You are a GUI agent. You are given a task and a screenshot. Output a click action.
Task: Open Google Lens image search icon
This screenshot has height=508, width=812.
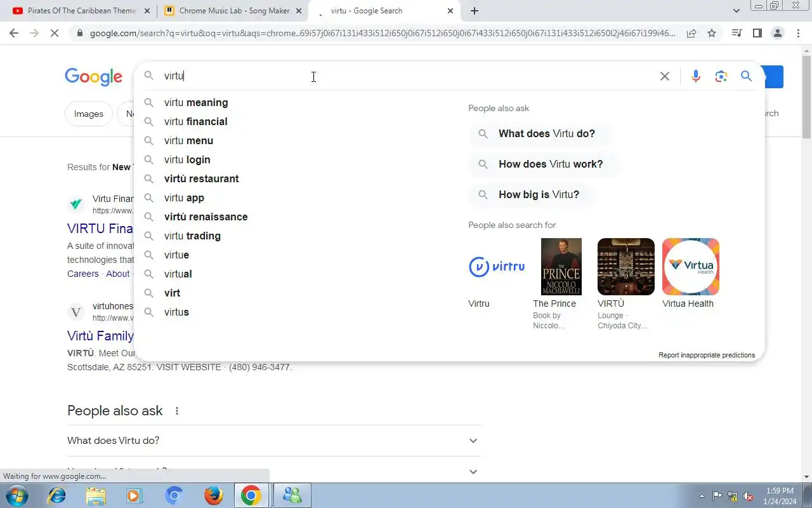[721, 76]
